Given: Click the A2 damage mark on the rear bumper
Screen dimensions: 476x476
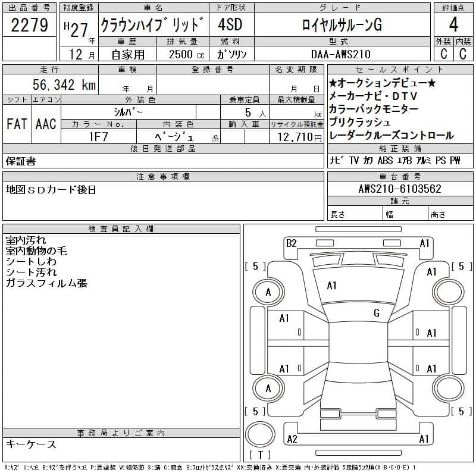Looking at the screenshot, I should coord(292,439).
